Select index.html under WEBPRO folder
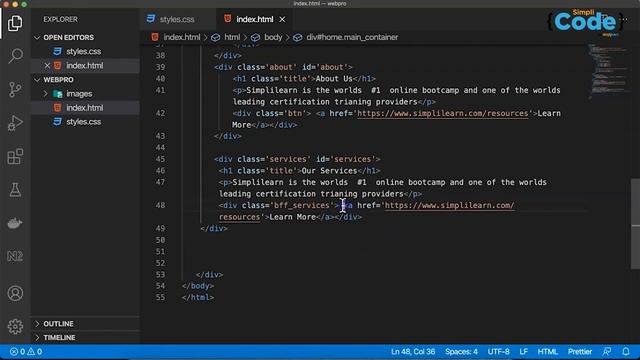This screenshot has width=640, height=360. (85, 108)
